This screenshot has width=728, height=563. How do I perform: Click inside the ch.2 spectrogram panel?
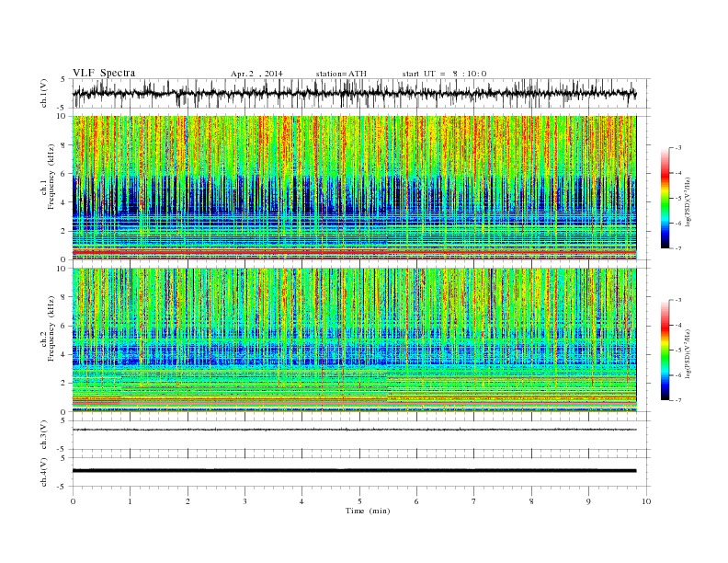(354, 339)
